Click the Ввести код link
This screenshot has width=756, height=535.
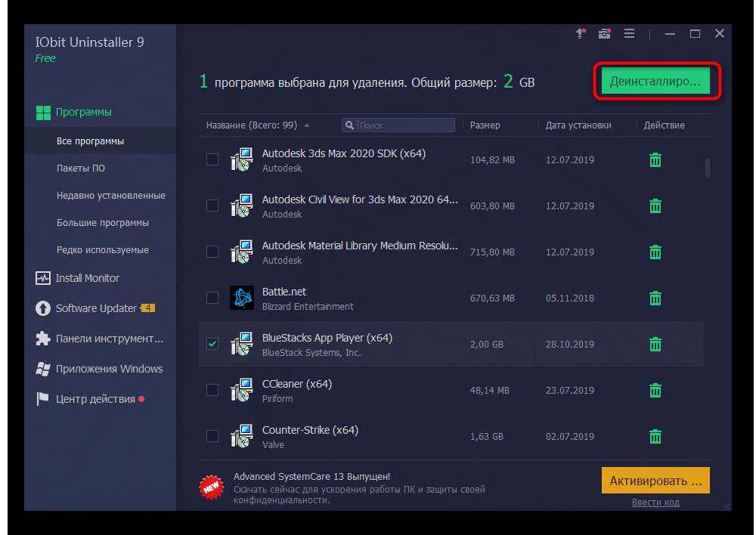pyautogui.click(x=655, y=503)
